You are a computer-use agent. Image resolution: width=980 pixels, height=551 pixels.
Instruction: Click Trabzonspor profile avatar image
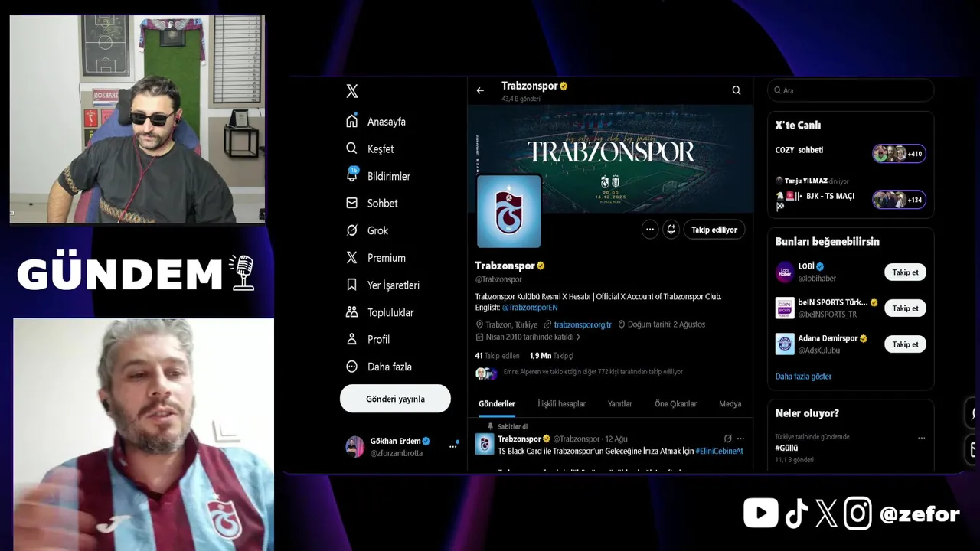click(509, 212)
